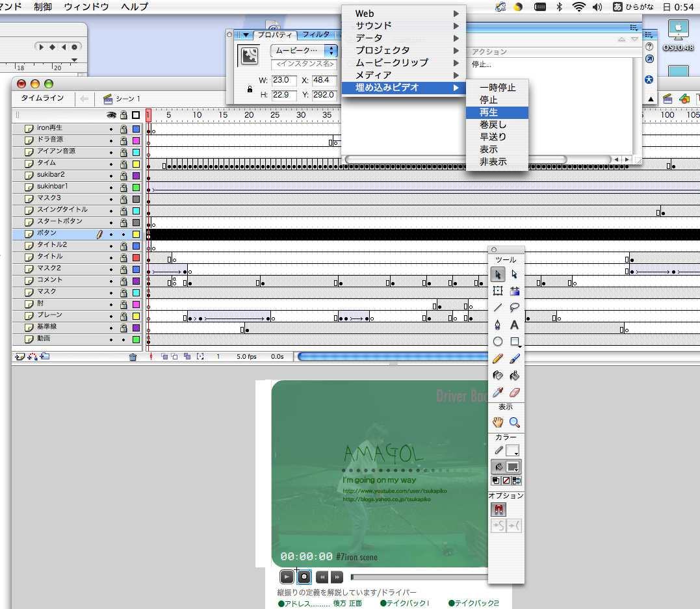Choose the Brush tool
Screen dimensions: 700x609
point(514,359)
